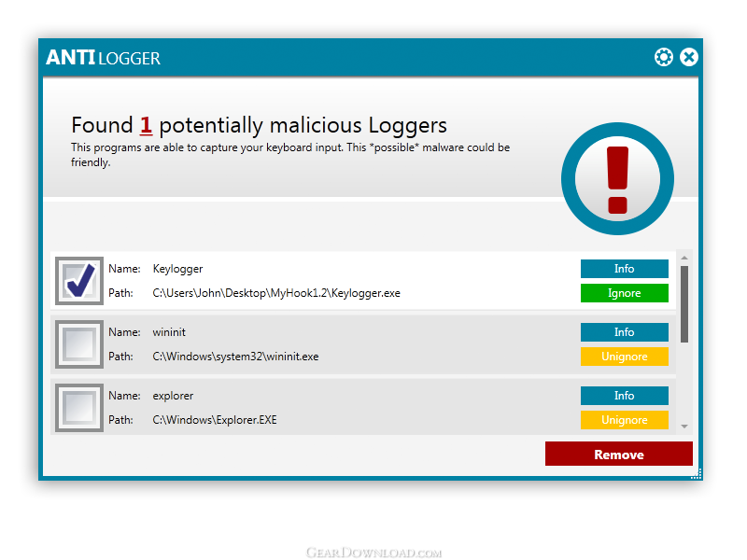Tick the explorer entry checkbox
747x560 pixels.
tap(79, 408)
